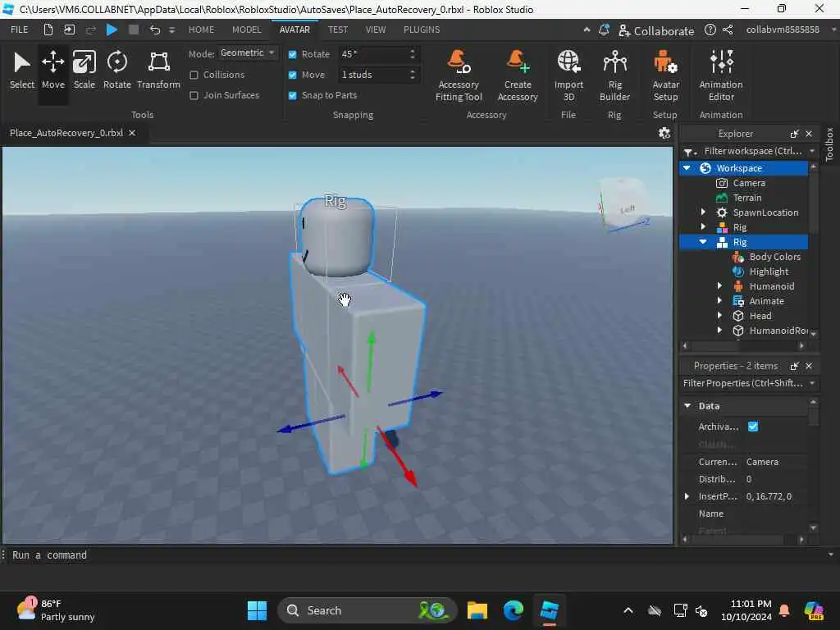Collapse the Workspace tree node
The width and height of the screenshot is (840, 630).
point(687,167)
